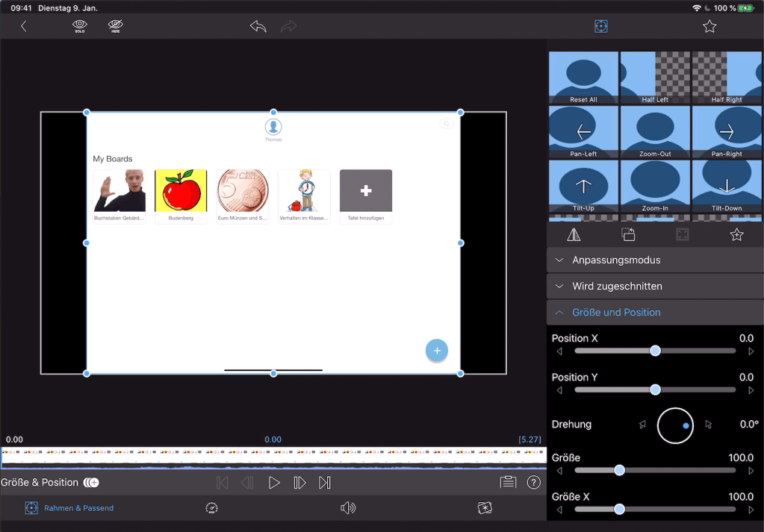
Task: Toggle Hide eye visibility
Action: pos(115,27)
